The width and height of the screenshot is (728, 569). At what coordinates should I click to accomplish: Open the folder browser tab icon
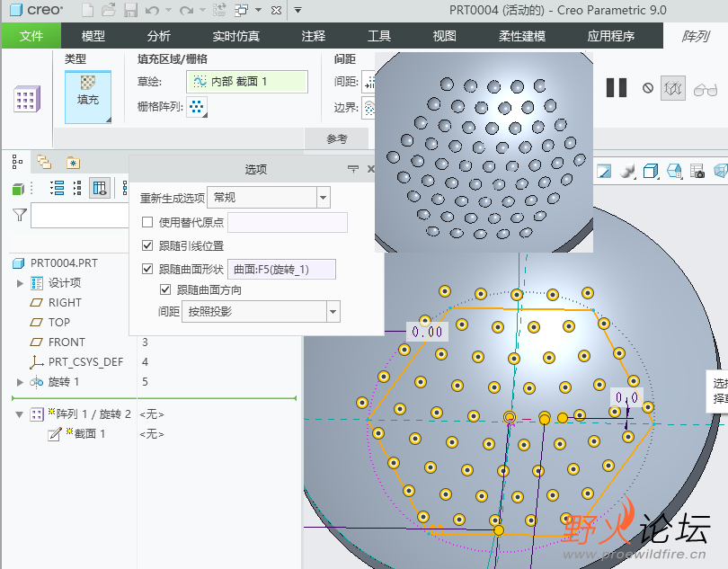click(44, 162)
